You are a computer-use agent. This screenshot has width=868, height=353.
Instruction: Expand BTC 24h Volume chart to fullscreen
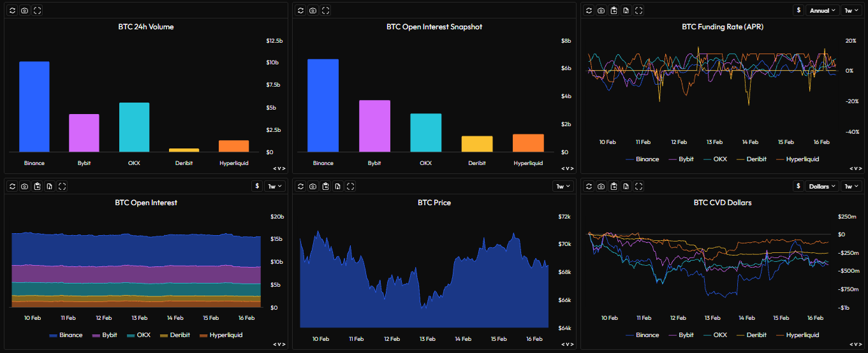(x=37, y=10)
